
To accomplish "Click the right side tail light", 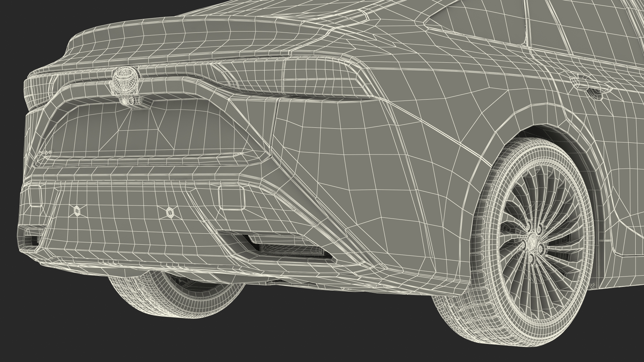I will point(319,79).
